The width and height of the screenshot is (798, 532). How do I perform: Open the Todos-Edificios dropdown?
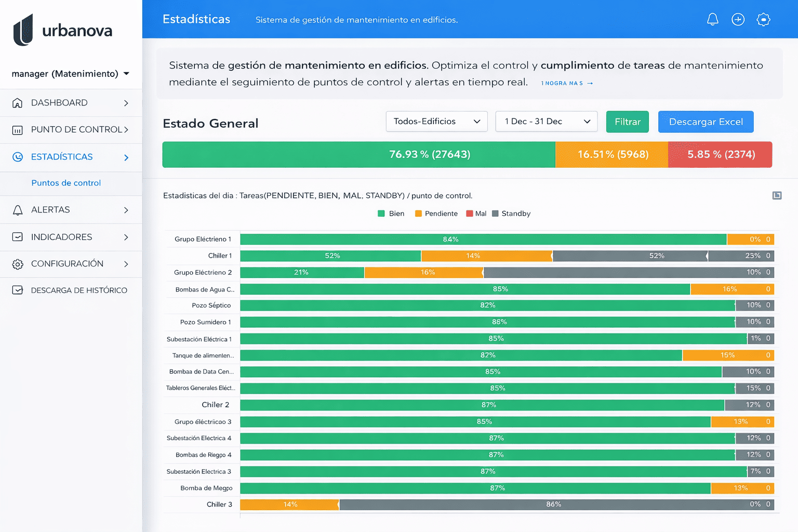point(436,122)
